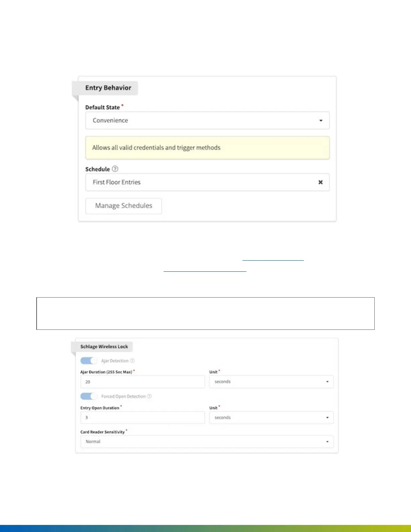Click the Manage Schedules button
Screen dimensions: 411x532
(x=124, y=206)
